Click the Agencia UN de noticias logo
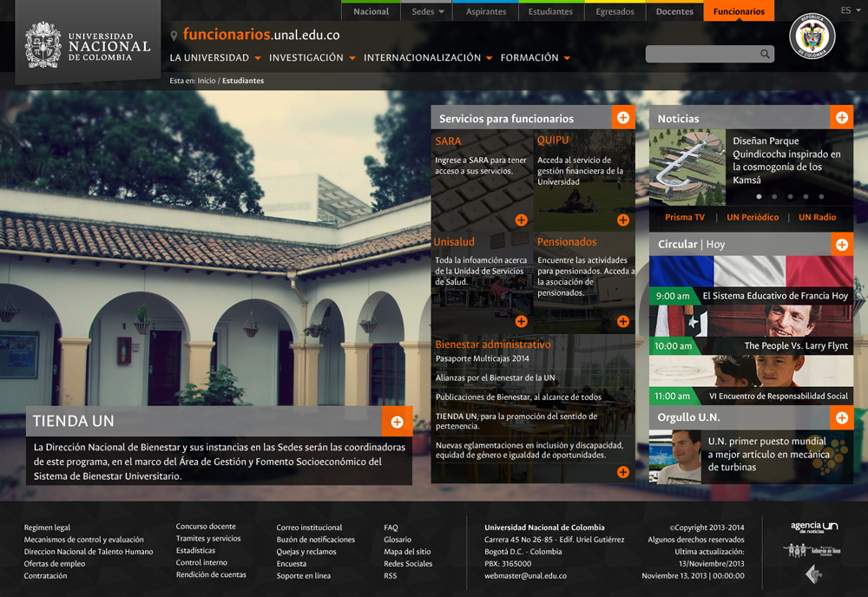The height and width of the screenshot is (597, 868). (814, 527)
